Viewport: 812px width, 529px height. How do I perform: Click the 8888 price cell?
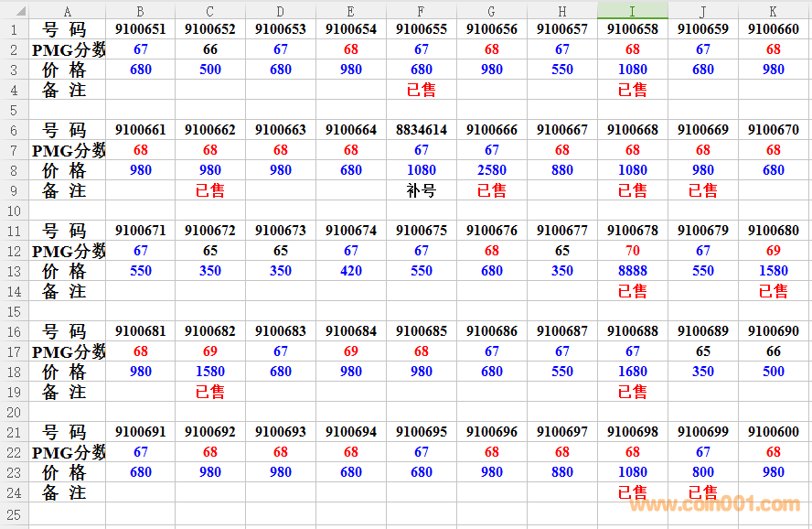click(x=633, y=271)
